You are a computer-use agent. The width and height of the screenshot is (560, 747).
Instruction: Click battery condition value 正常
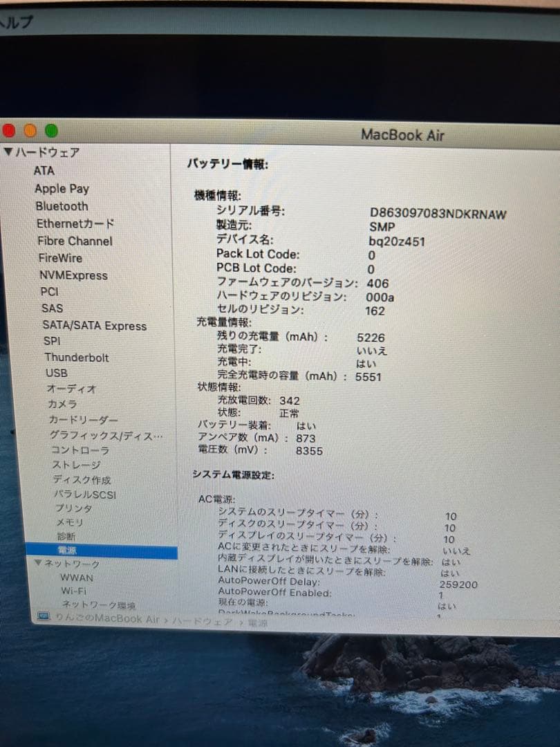tap(289, 414)
